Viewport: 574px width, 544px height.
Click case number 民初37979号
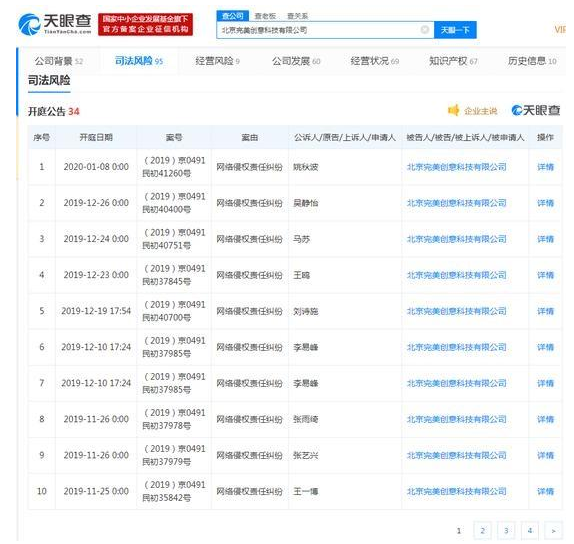pyautogui.click(x=167, y=462)
